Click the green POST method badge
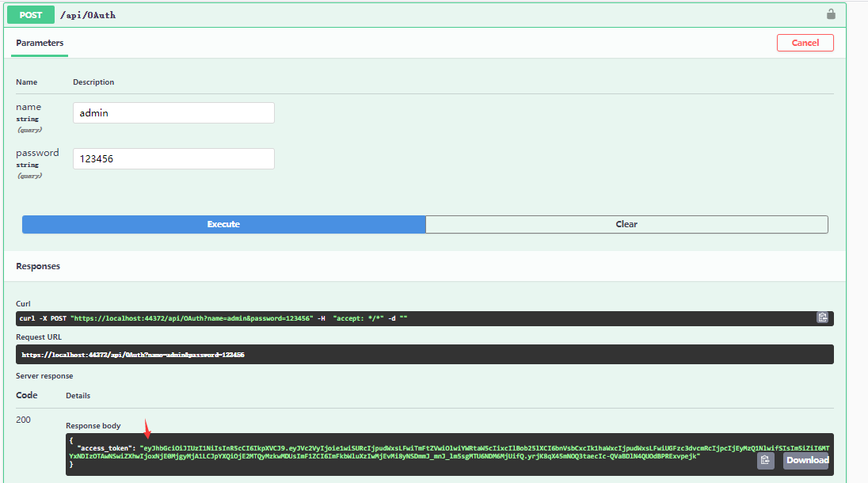868x483 pixels. [31, 15]
